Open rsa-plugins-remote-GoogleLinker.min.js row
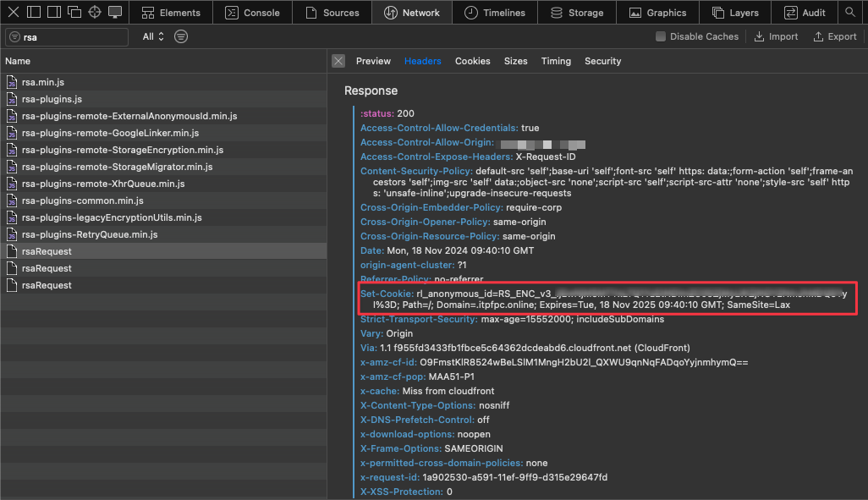 163,133
